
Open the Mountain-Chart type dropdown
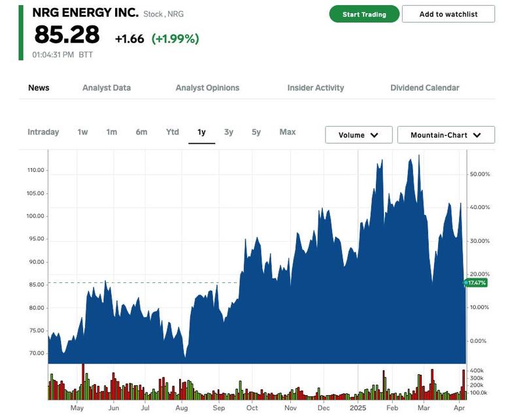pos(446,135)
